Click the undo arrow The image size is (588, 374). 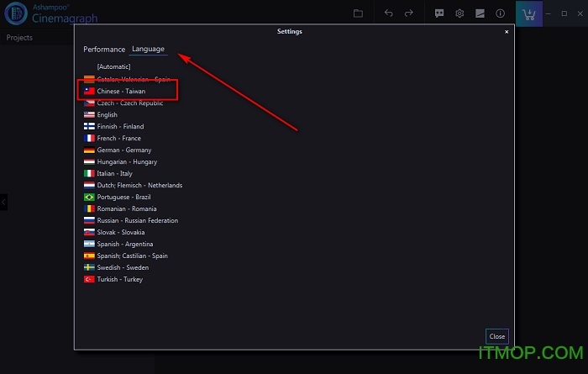coord(388,13)
